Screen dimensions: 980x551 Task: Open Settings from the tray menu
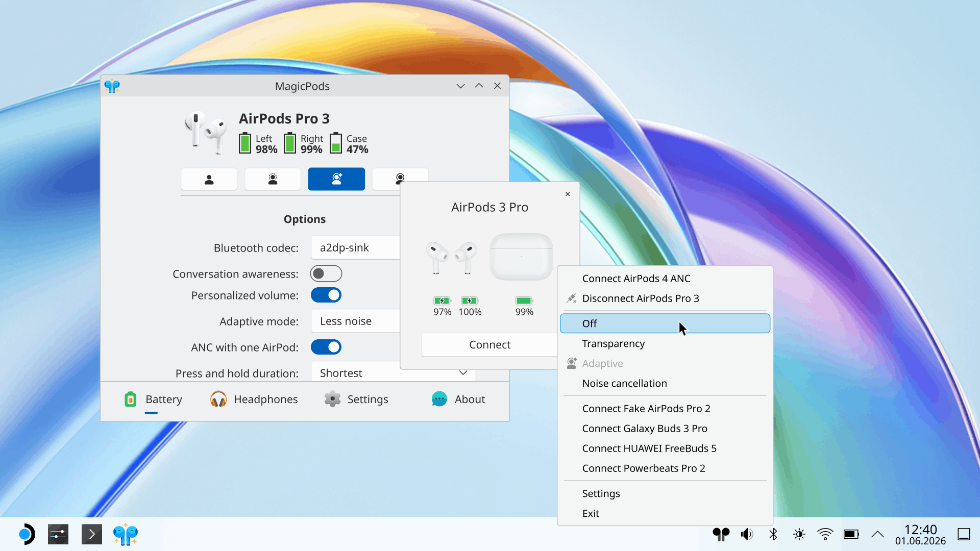pyautogui.click(x=665, y=493)
